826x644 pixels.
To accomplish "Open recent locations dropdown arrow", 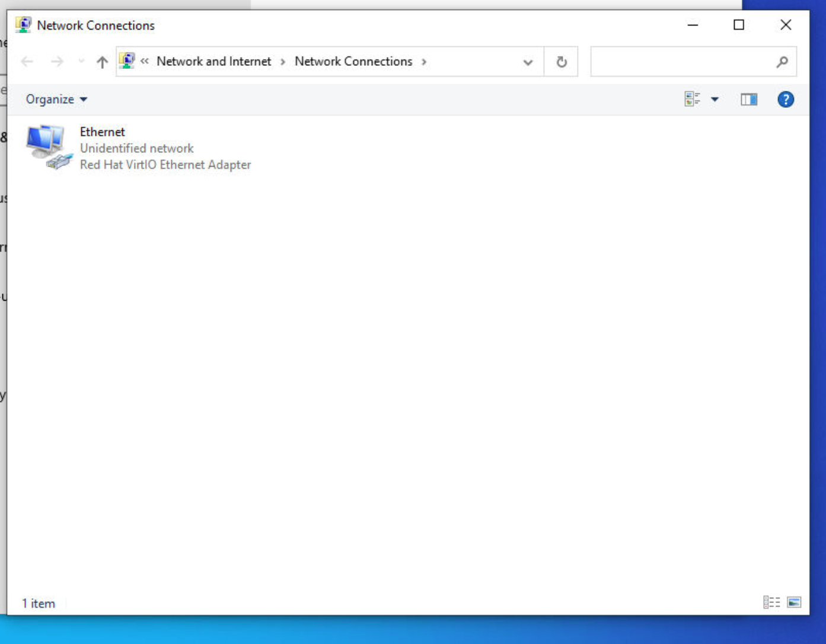I will [81, 62].
